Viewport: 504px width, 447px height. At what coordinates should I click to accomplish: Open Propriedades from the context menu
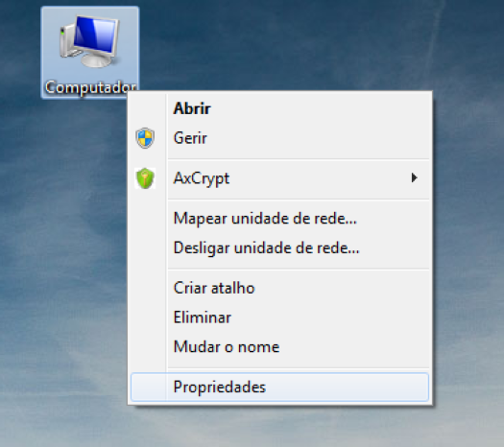click(x=279, y=387)
